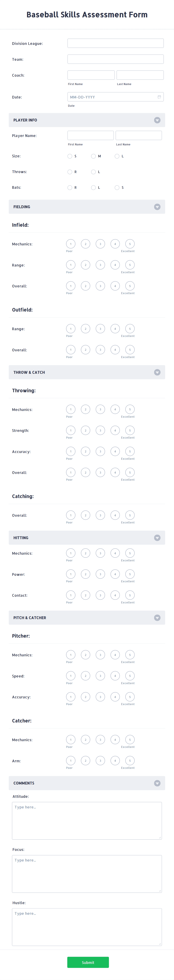This screenshot has width=174, height=980.
Task: Collapse the THROW & CATCH section
Action: click(x=157, y=372)
